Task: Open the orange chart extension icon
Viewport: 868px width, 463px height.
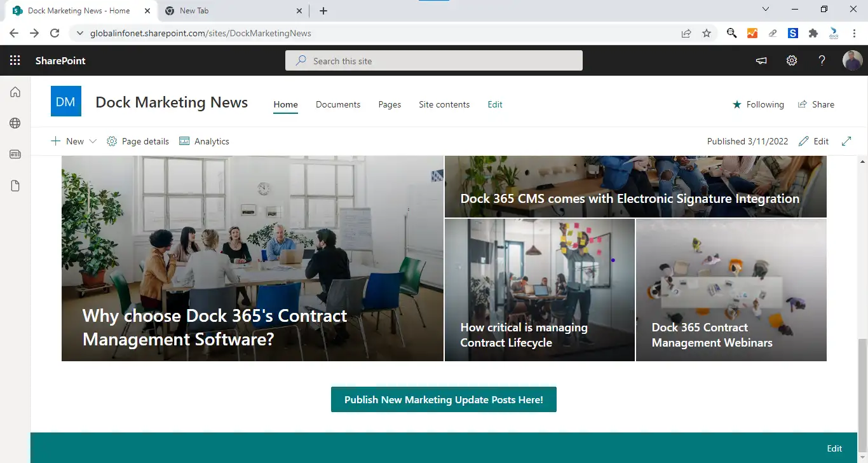Action: point(752,33)
